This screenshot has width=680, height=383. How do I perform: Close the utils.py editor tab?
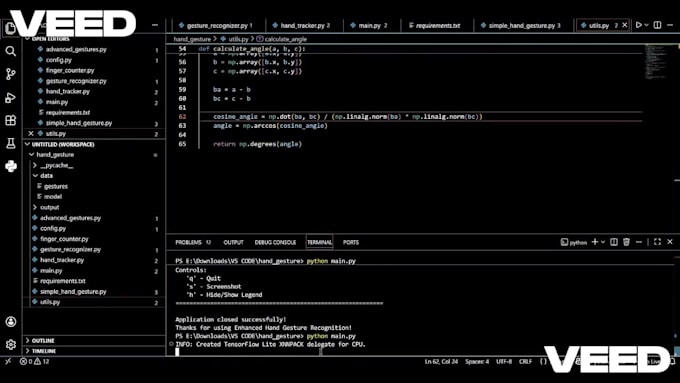(624, 25)
